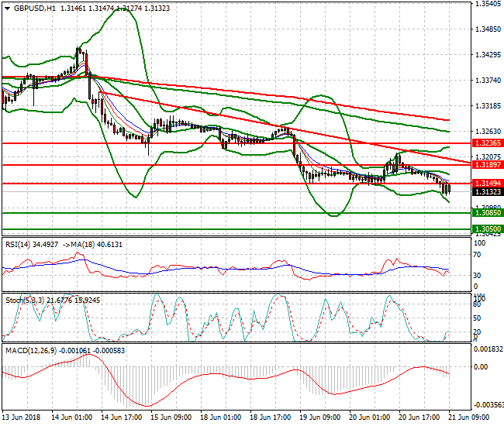Click the 13 Jun 2018 time axis label
This screenshot has width=504, height=426.
[22, 417]
